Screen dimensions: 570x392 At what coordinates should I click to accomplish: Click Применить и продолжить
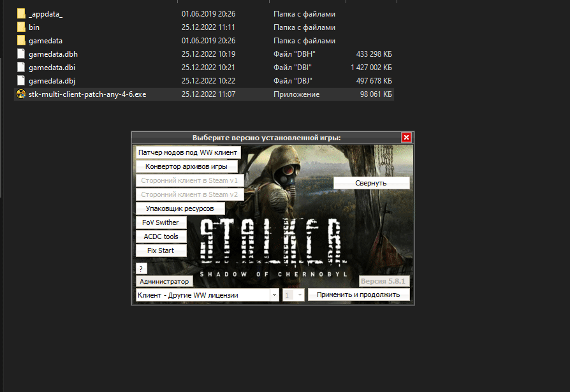tap(358, 294)
